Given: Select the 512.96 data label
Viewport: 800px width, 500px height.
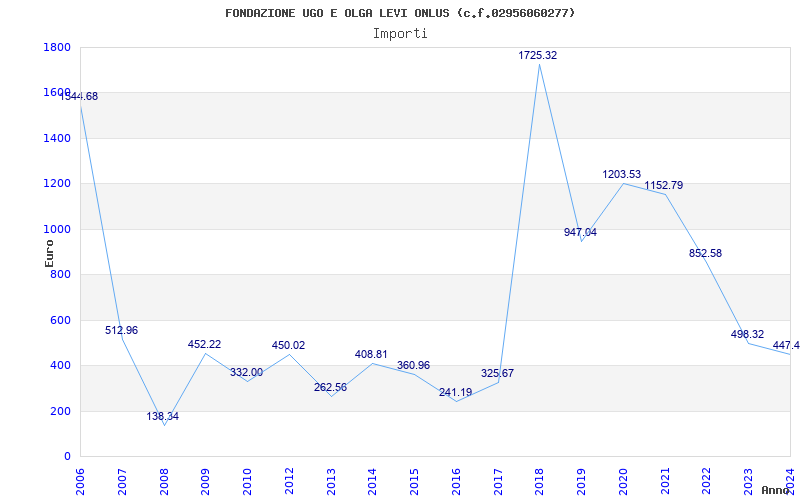Looking at the screenshot, I should pyautogui.click(x=121, y=330).
